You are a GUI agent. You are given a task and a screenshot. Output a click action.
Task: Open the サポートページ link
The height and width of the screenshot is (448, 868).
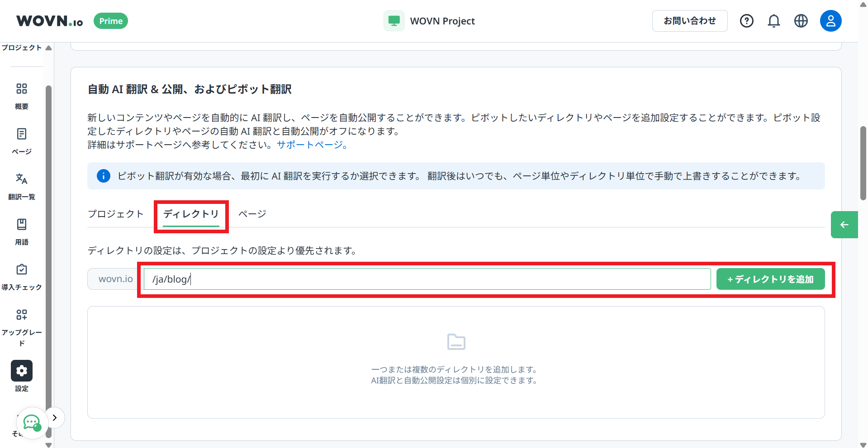[x=309, y=145]
